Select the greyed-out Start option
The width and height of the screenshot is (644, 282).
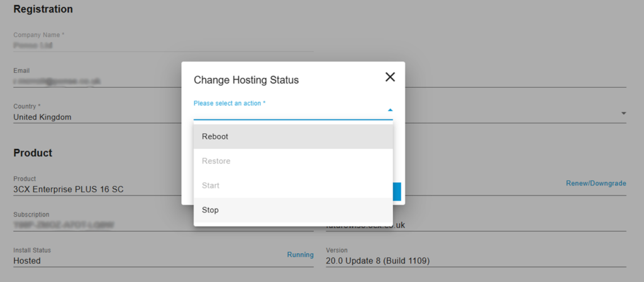pyautogui.click(x=293, y=185)
